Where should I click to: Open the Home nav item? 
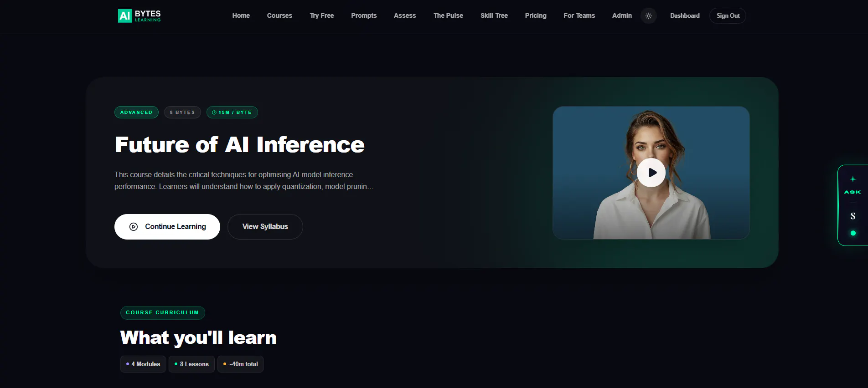click(x=241, y=15)
